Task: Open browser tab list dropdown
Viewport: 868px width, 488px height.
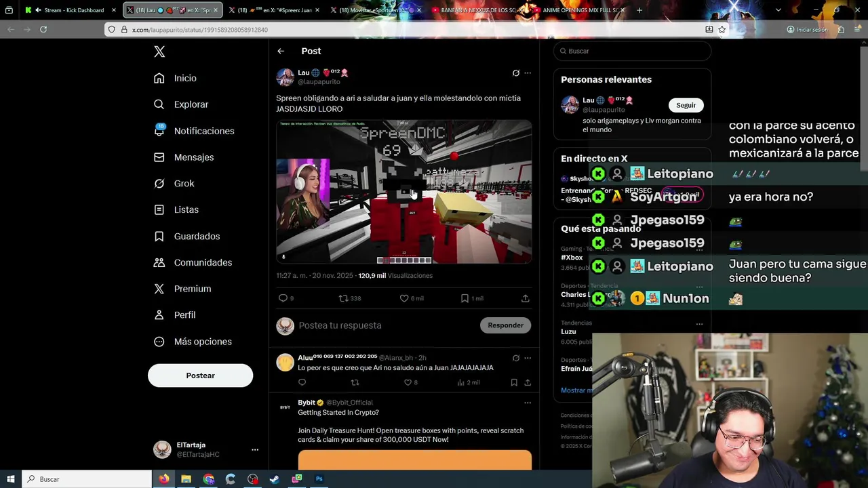Action: point(778,10)
